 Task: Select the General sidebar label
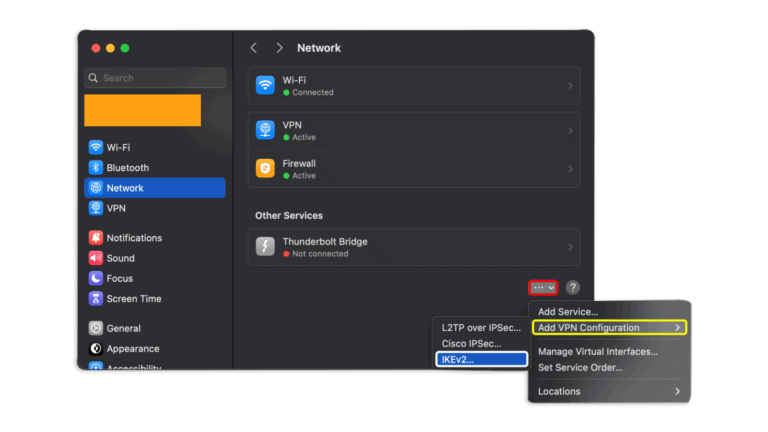click(x=123, y=329)
